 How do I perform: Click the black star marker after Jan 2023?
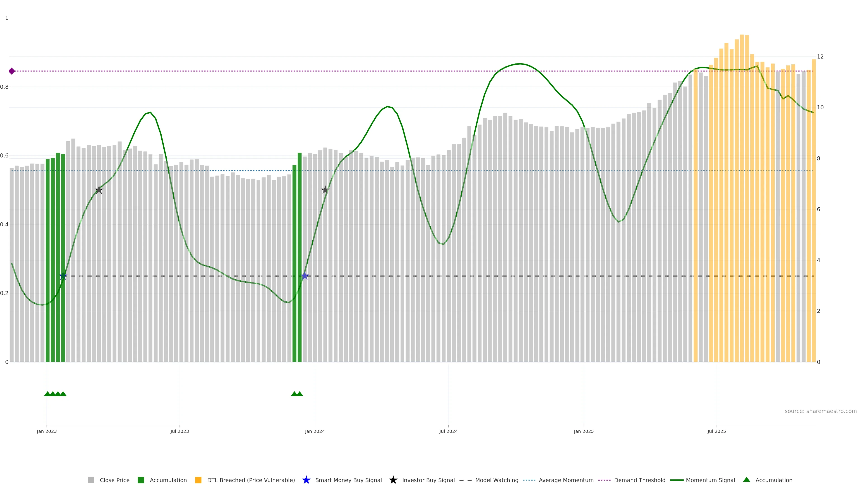pos(99,190)
